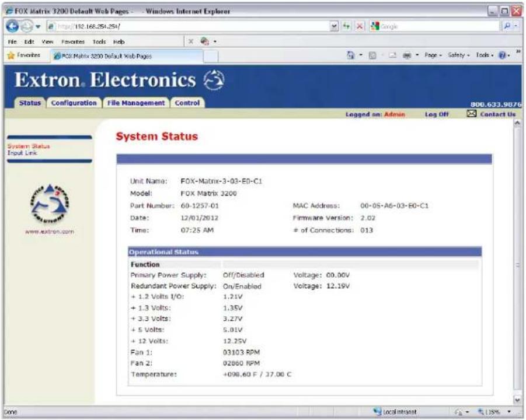The height and width of the screenshot is (420, 526).
Task: Click the page scrollbar up arrow
Action: pos(517,123)
